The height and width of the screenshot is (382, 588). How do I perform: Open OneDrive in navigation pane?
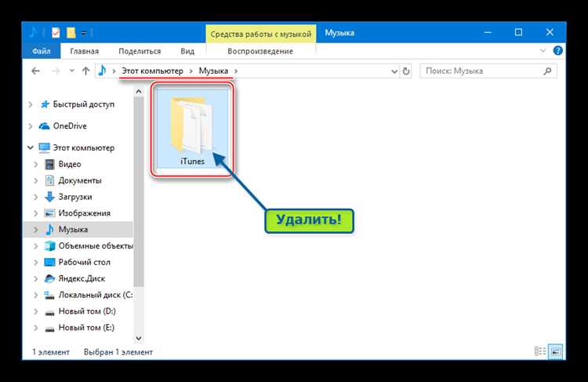(70, 126)
